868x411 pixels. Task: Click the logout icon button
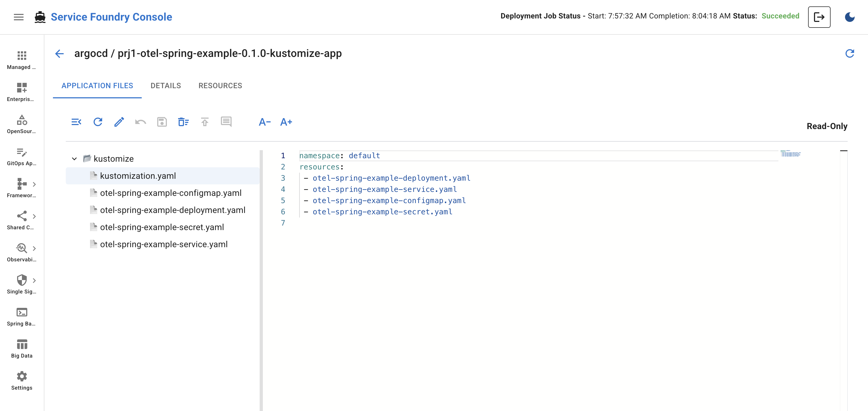[x=819, y=17]
